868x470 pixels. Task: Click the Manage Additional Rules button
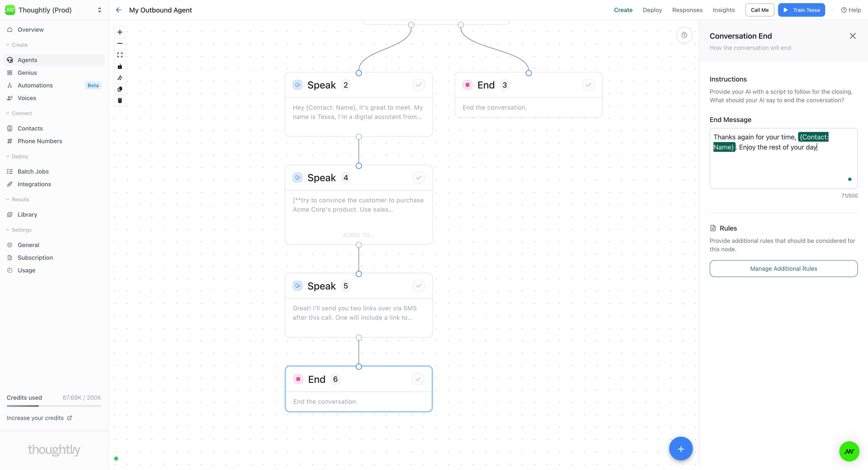point(783,268)
